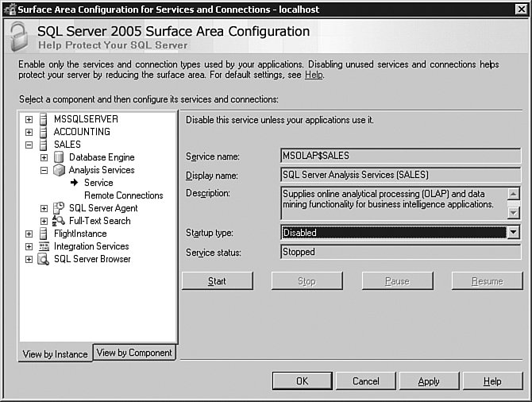Click the Database Engine cylinder icon

59,157
